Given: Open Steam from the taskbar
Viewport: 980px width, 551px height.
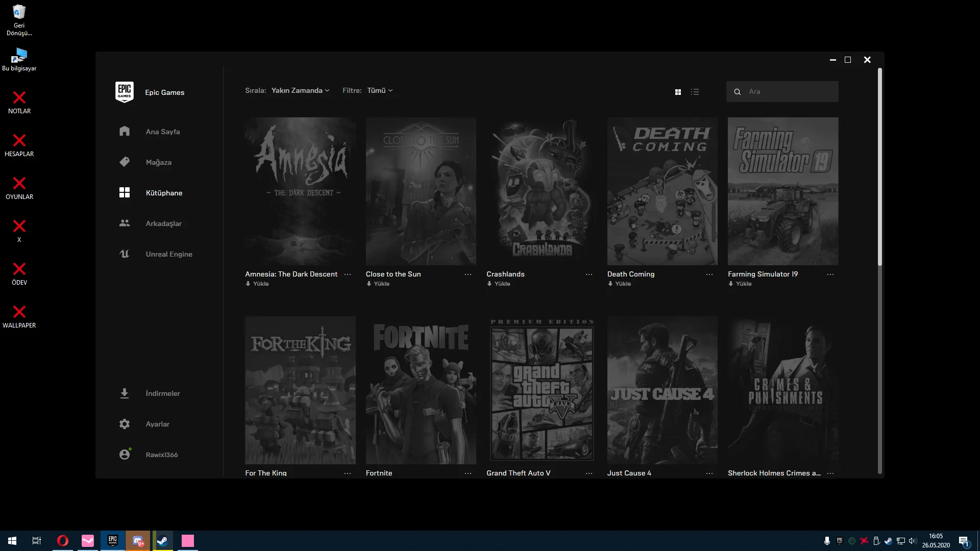Looking at the screenshot, I should click(163, 540).
